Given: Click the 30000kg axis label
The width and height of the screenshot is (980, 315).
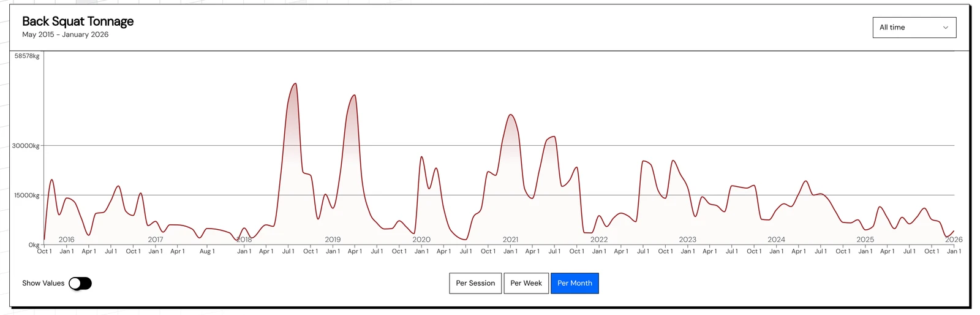Looking at the screenshot, I should coord(26,146).
